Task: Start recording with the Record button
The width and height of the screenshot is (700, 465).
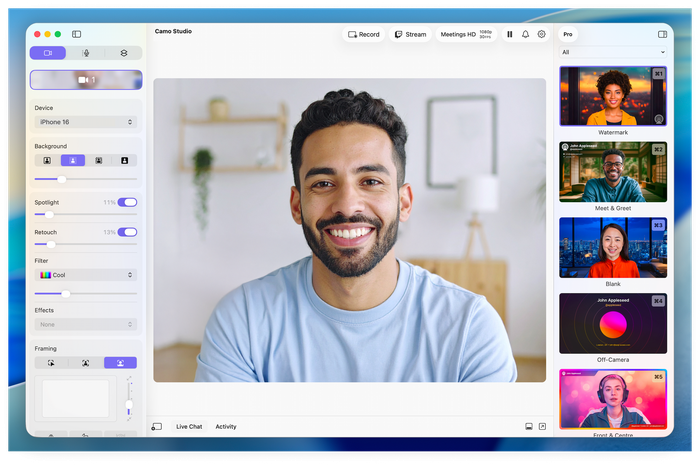Action: click(x=363, y=34)
